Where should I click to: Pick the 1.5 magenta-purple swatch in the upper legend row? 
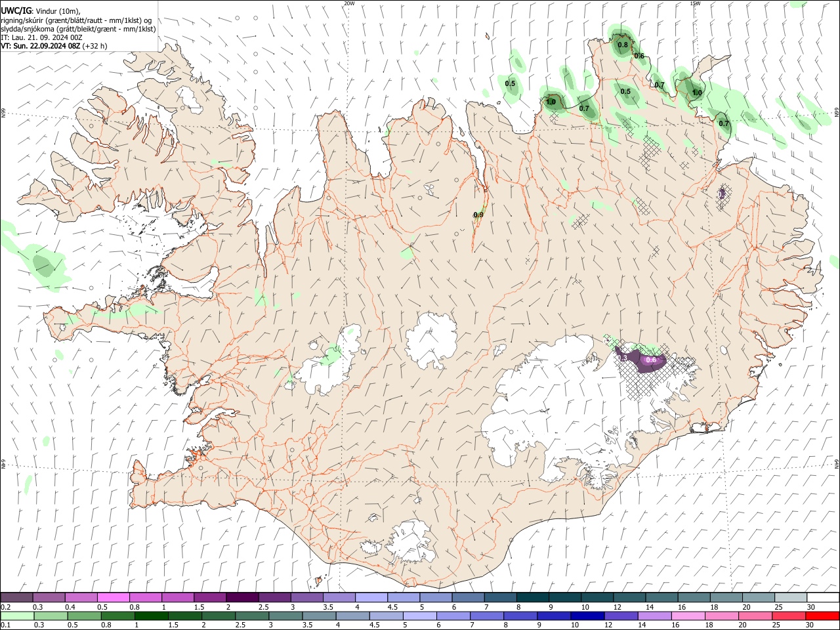[210, 598]
